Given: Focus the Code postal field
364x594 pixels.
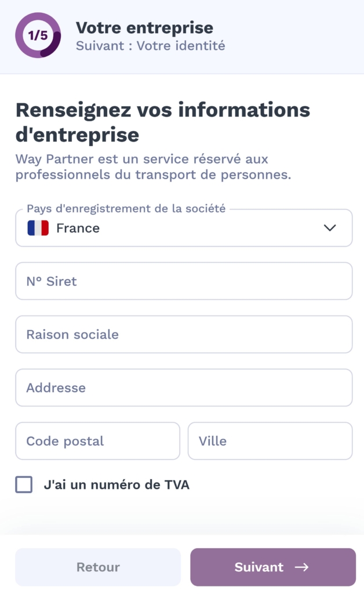Looking at the screenshot, I should (97, 441).
